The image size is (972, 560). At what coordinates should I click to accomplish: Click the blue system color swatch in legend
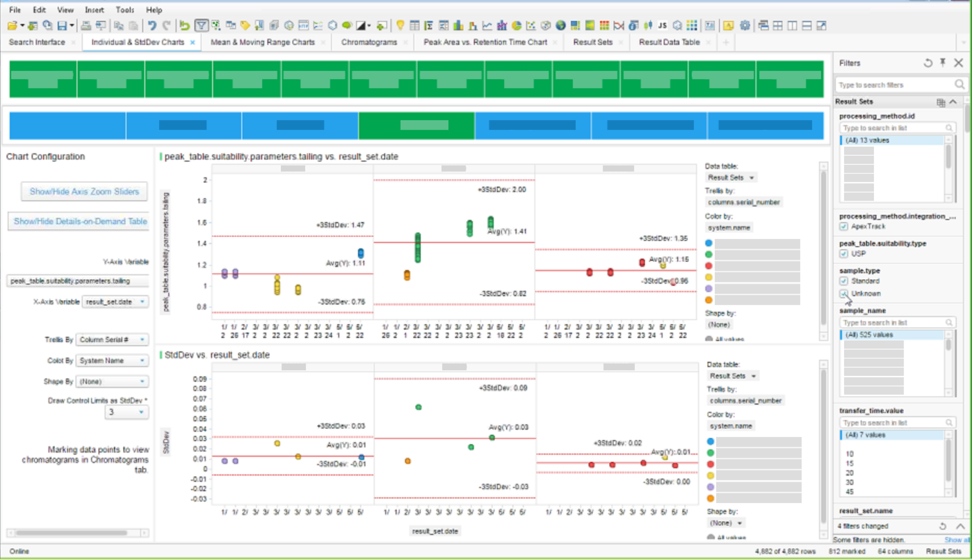tap(709, 243)
